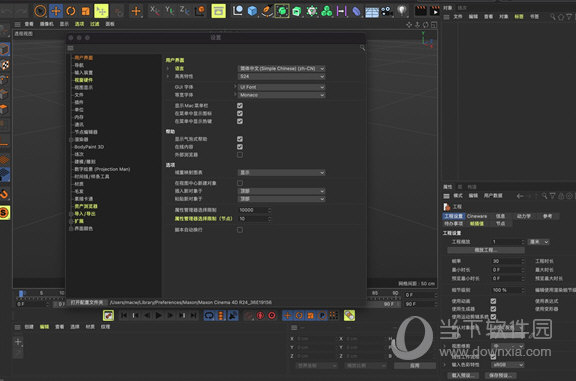
Task: Activate the Scale tool
Action: click(86, 11)
